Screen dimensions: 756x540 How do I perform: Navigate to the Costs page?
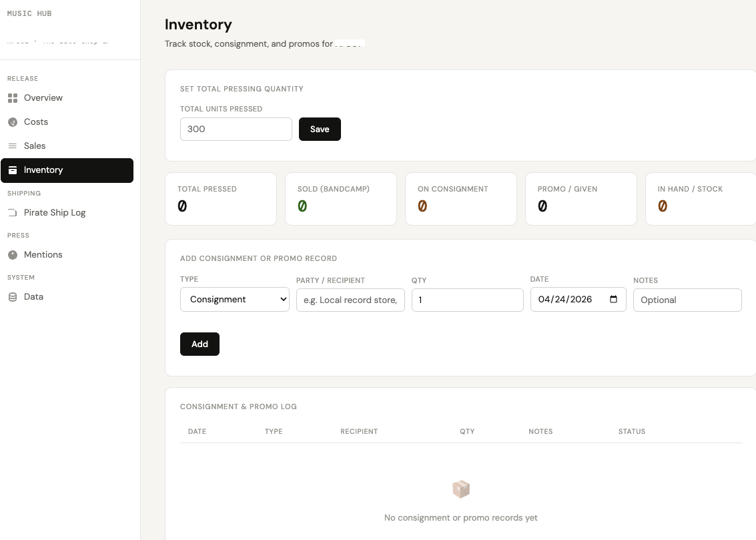coord(37,121)
